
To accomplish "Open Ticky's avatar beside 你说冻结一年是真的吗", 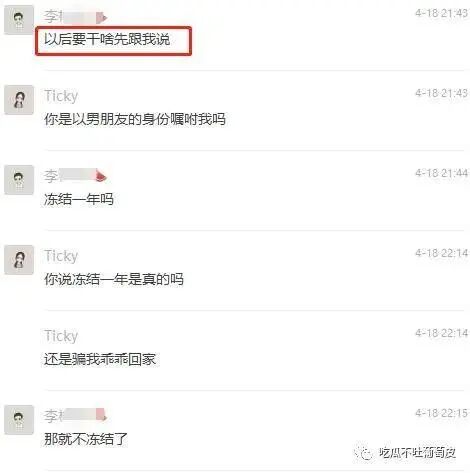I will (x=19, y=260).
